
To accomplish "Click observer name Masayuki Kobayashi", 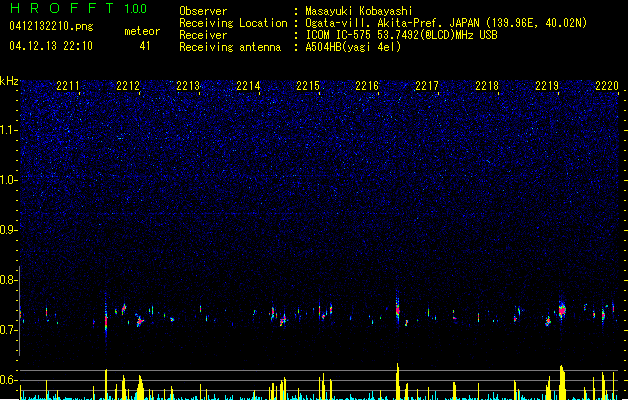I will [359, 11].
